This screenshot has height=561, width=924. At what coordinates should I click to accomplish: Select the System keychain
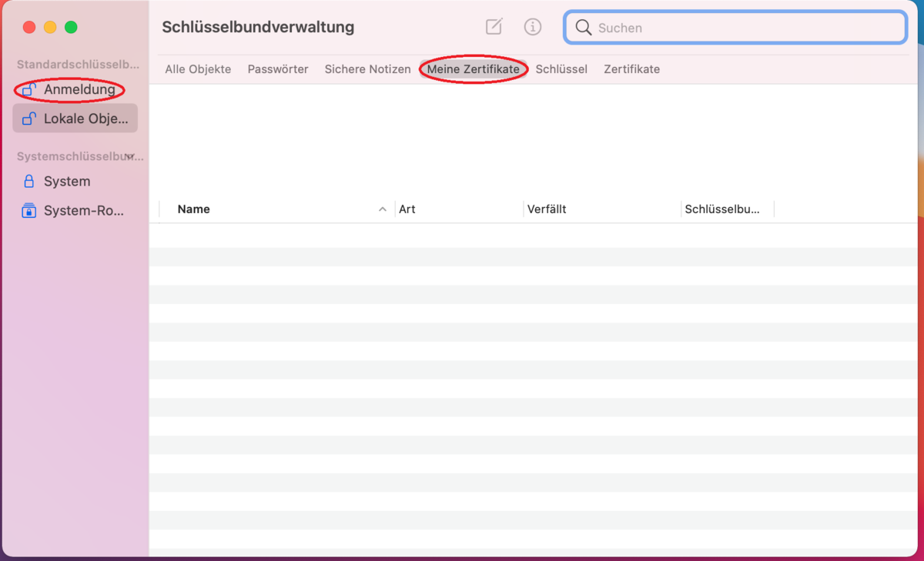click(x=75, y=181)
